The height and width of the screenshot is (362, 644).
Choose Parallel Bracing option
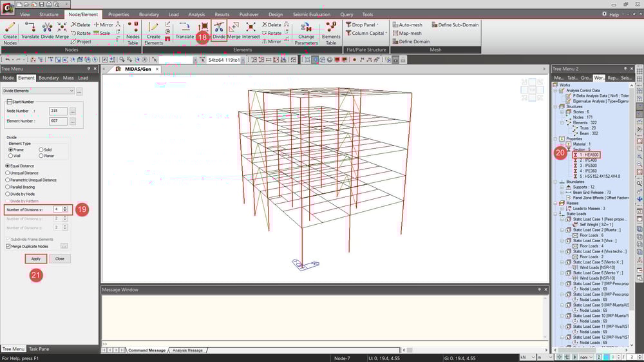[x=7, y=187]
